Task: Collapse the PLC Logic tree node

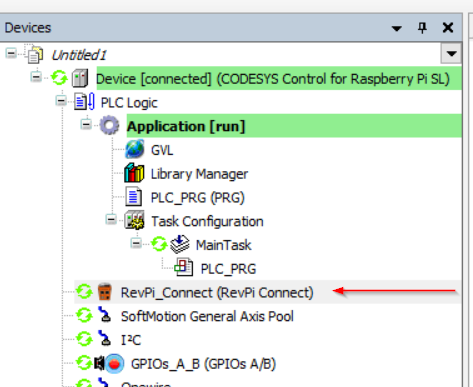Action: coord(61,101)
